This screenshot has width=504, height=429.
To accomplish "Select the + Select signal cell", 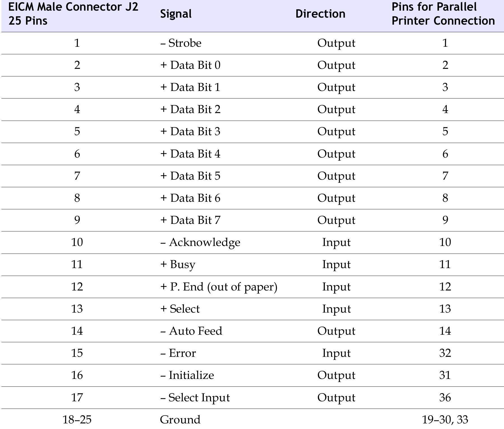I will [180, 309].
